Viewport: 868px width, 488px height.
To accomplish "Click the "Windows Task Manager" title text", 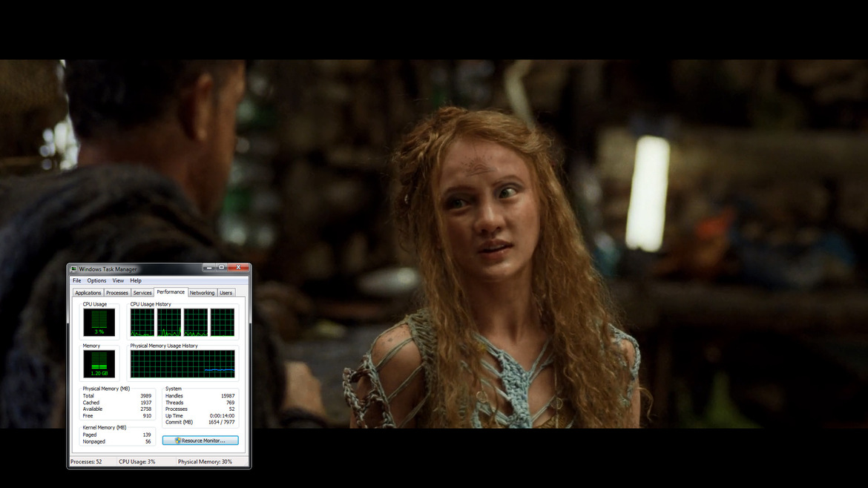I will [x=108, y=269].
